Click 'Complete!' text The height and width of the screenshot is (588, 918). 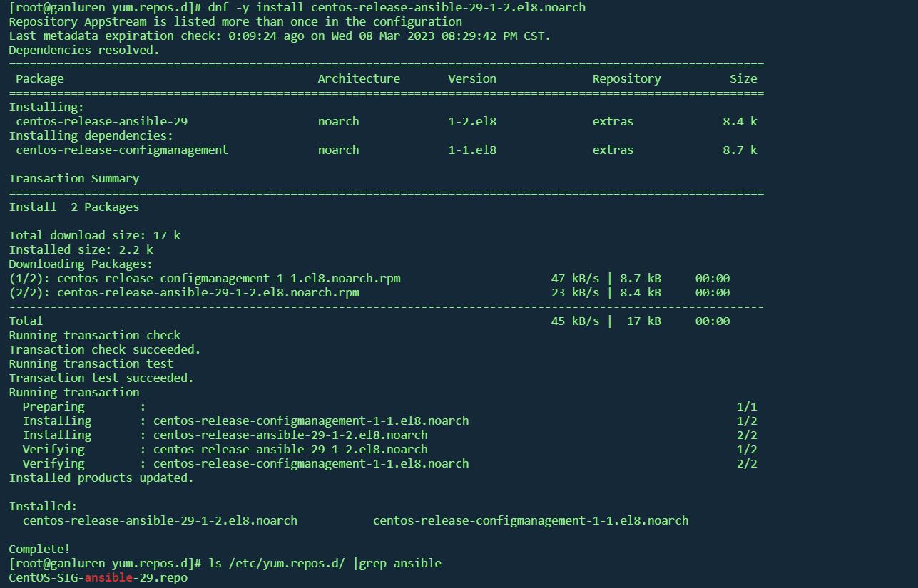pos(39,549)
